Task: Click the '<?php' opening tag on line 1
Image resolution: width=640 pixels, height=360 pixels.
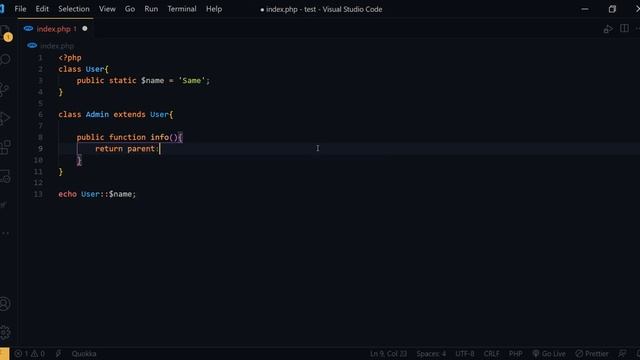Action: coord(70,58)
